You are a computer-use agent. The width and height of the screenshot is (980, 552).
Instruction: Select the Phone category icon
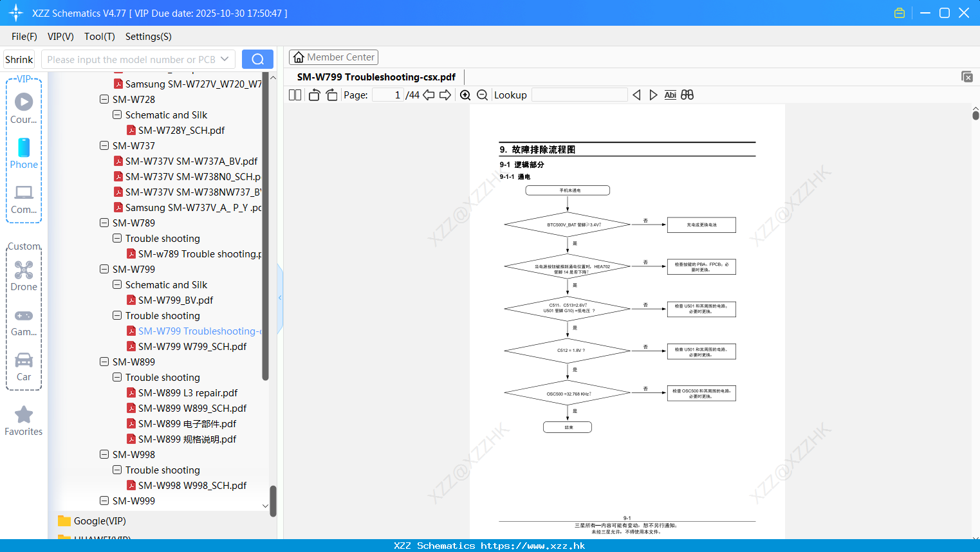[24, 153]
